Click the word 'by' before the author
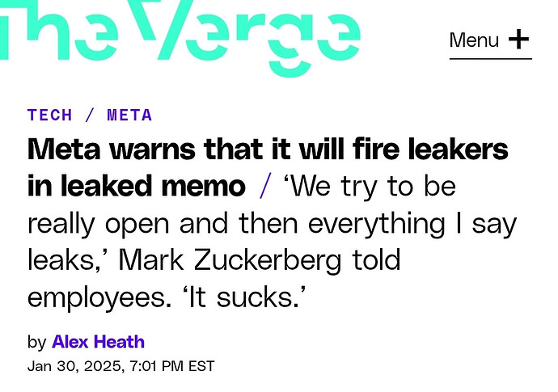 [x=36, y=342]
